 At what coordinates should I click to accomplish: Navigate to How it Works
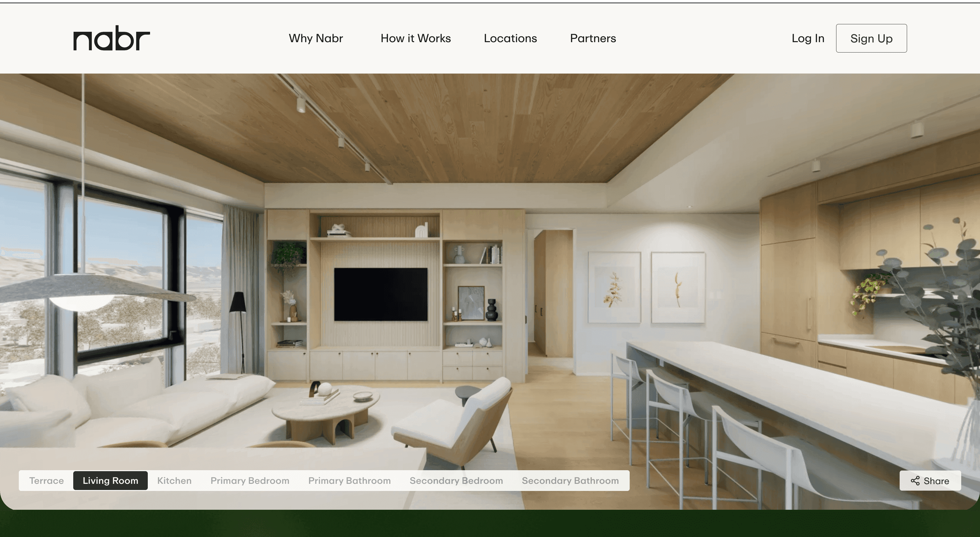pyautogui.click(x=415, y=38)
